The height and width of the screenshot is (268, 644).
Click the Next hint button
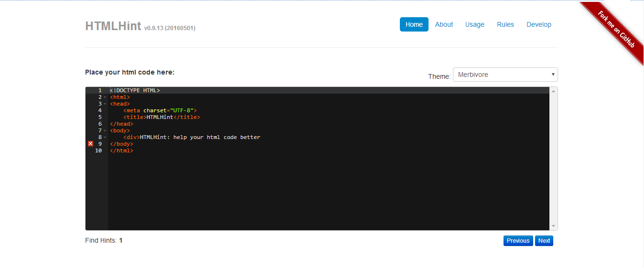[544, 241]
